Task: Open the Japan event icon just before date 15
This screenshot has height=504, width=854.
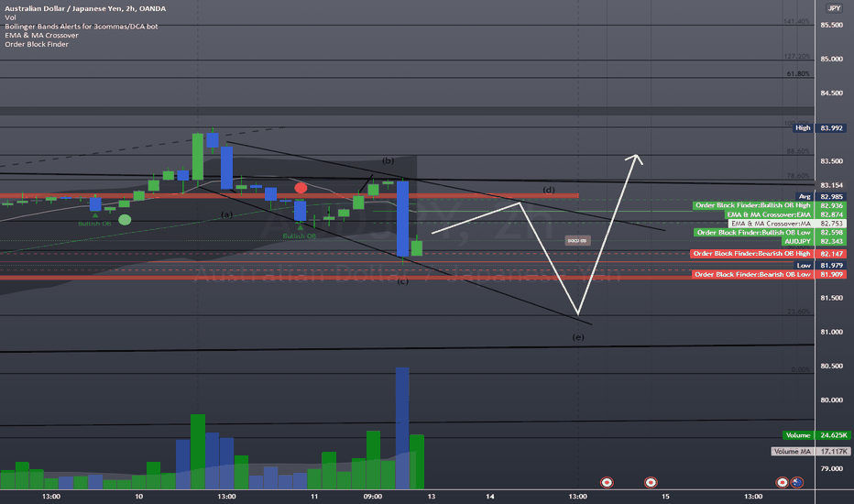Action: click(651, 482)
